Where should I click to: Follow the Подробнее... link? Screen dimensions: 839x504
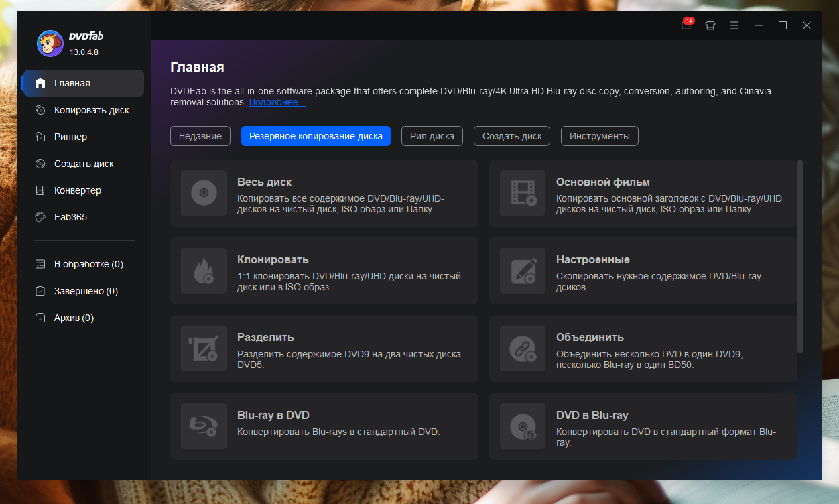pos(277,103)
